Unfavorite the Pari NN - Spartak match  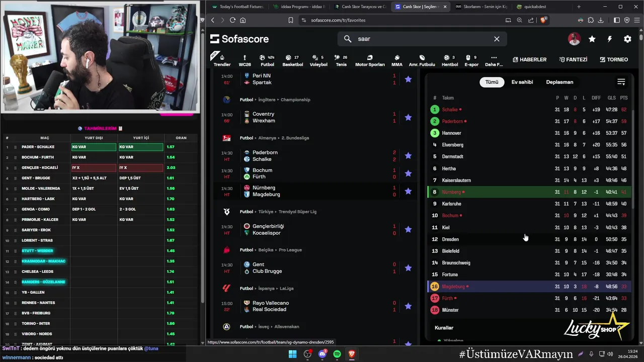[408, 79]
